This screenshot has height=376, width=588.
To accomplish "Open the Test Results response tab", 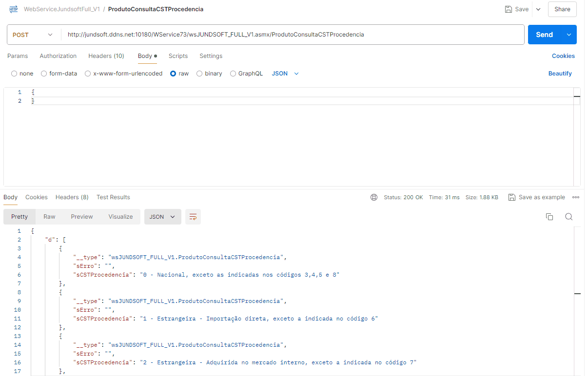I will [113, 197].
